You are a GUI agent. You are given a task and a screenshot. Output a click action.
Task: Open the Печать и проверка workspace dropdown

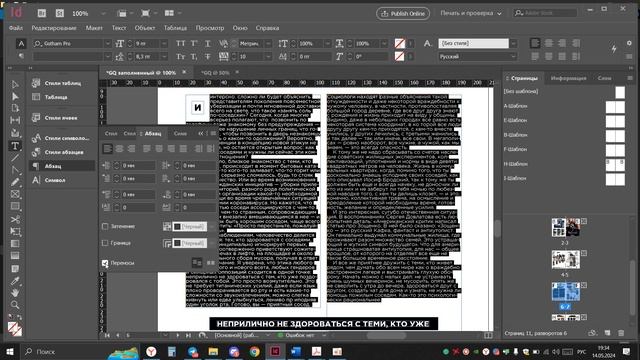pos(471,13)
